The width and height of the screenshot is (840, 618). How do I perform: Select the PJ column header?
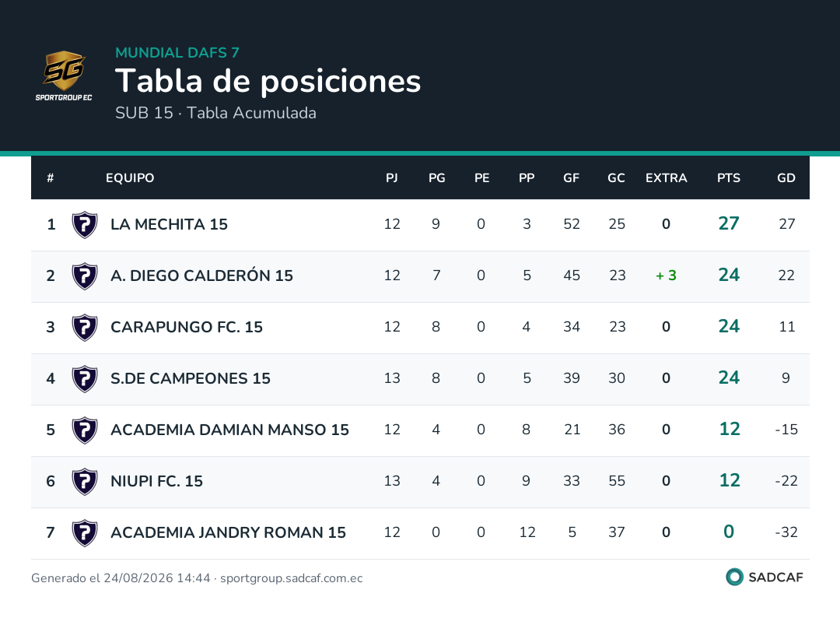pyautogui.click(x=391, y=178)
